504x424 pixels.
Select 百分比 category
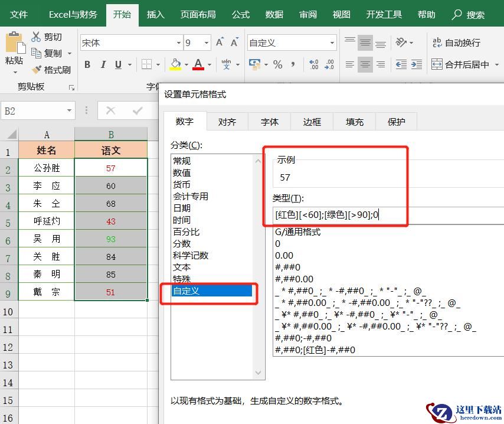pos(212,232)
